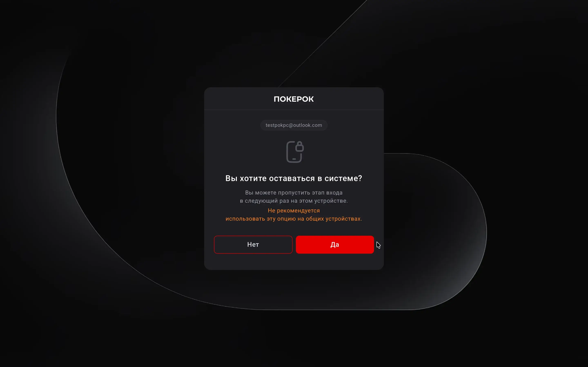The image size is (588, 367).
Task: Click the small padlock on device icon
Action: click(x=299, y=146)
